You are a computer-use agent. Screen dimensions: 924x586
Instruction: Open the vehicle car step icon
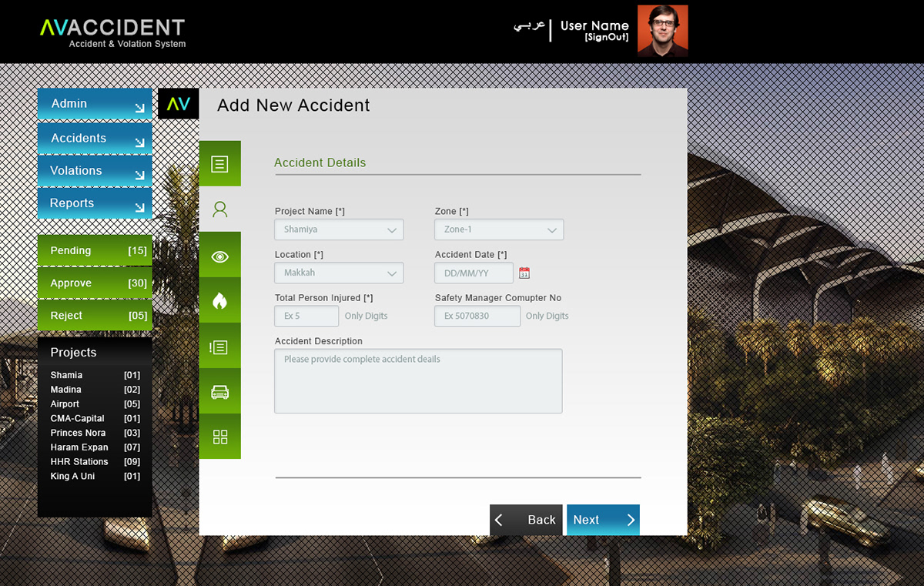pyautogui.click(x=219, y=392)
